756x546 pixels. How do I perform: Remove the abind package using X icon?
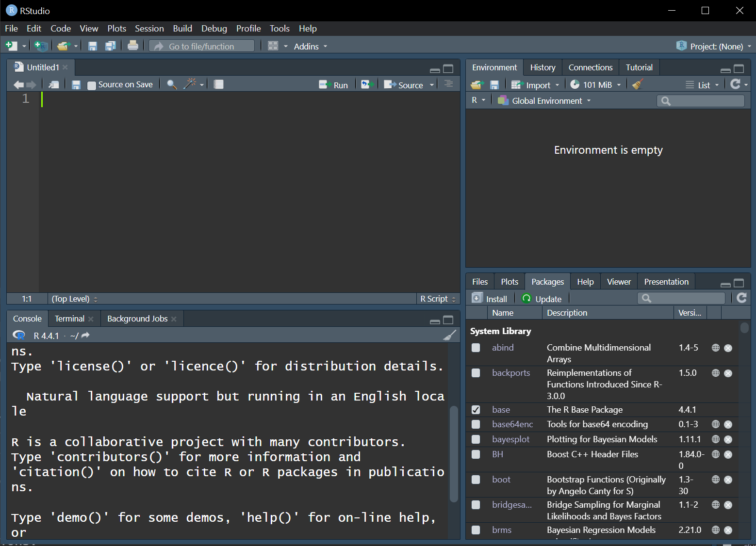(728, 348)
